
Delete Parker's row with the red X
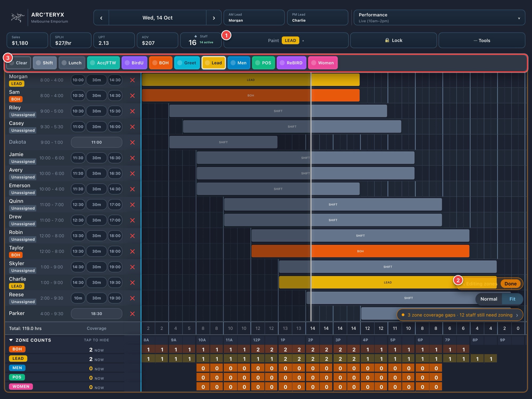coord(132,314)
